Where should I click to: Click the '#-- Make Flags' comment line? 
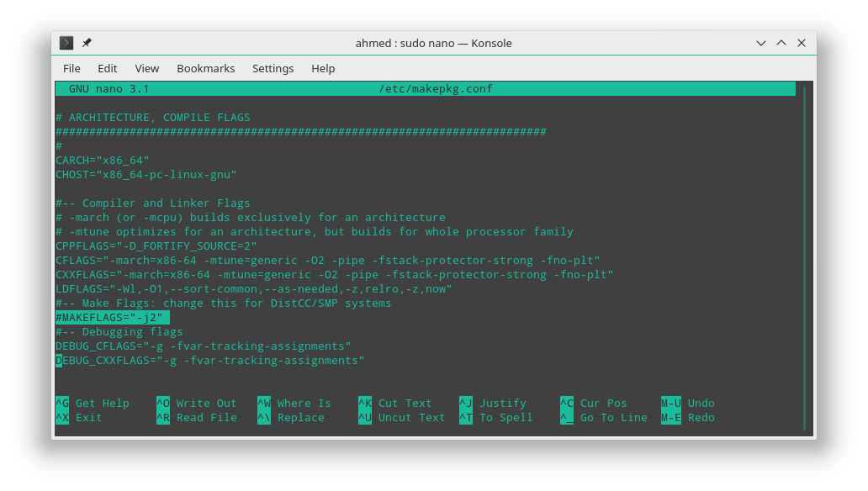[224, 304]
